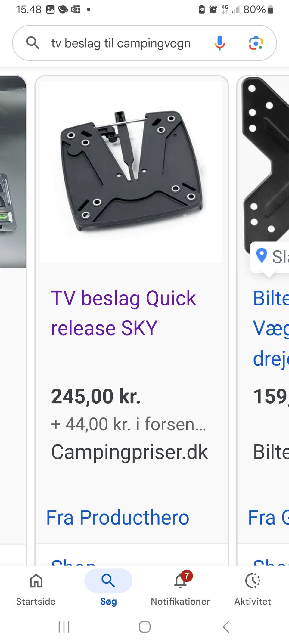Screen dimensions: 289x644
Task: Open the Aktivitet tab
Action: click(253, 589)
